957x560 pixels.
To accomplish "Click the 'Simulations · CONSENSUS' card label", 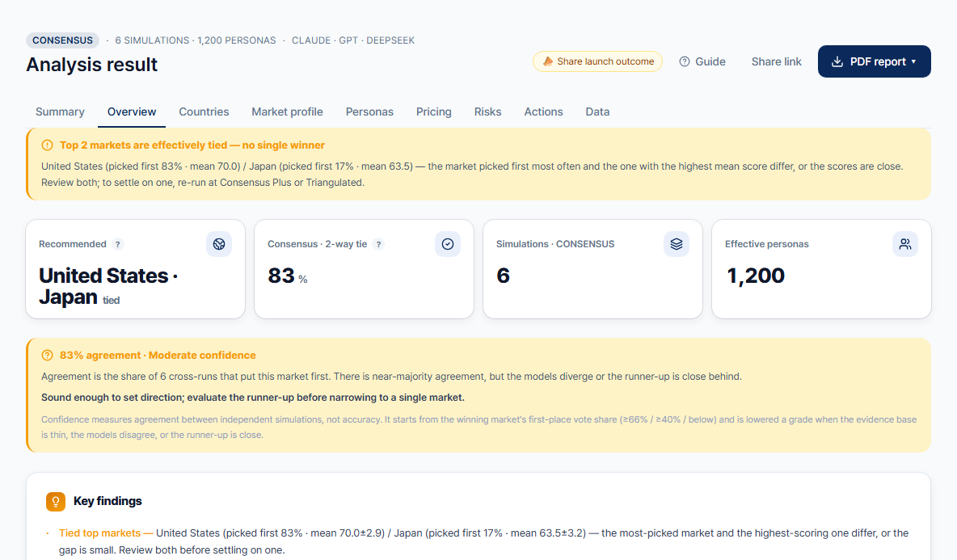I will tap(555, 244).
